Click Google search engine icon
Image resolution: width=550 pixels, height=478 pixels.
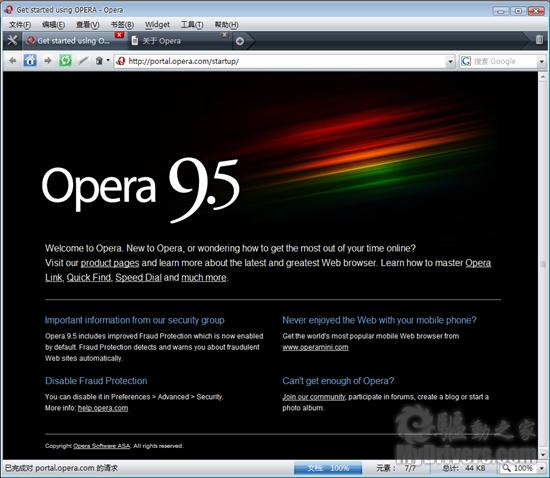pos(466,61)
